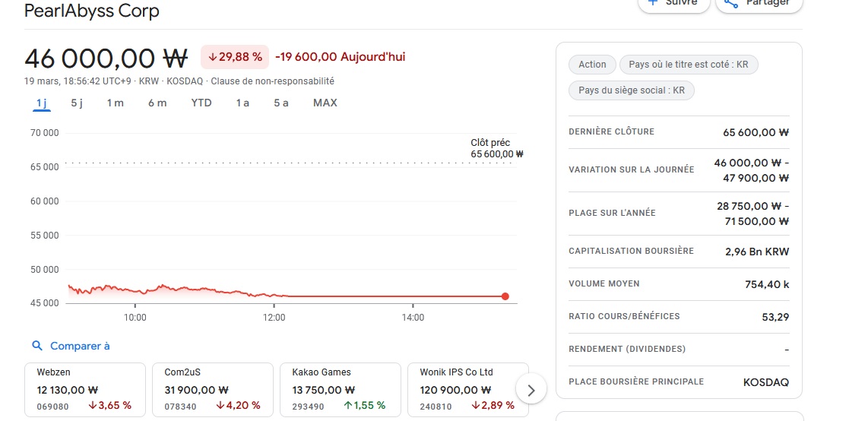Show the 1 a chart range
Image resolution: width=868 pixels, height=421 pixels.
[242, 103]
